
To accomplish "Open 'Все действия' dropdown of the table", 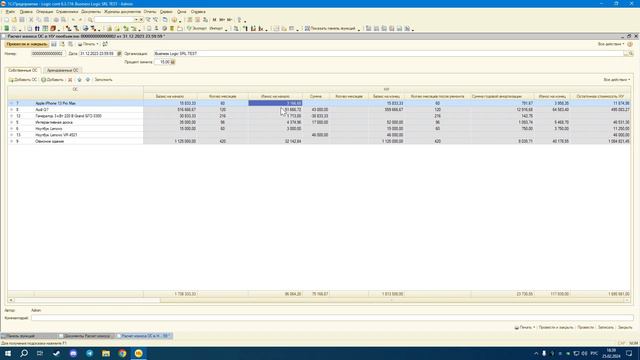I will [617, 80].
